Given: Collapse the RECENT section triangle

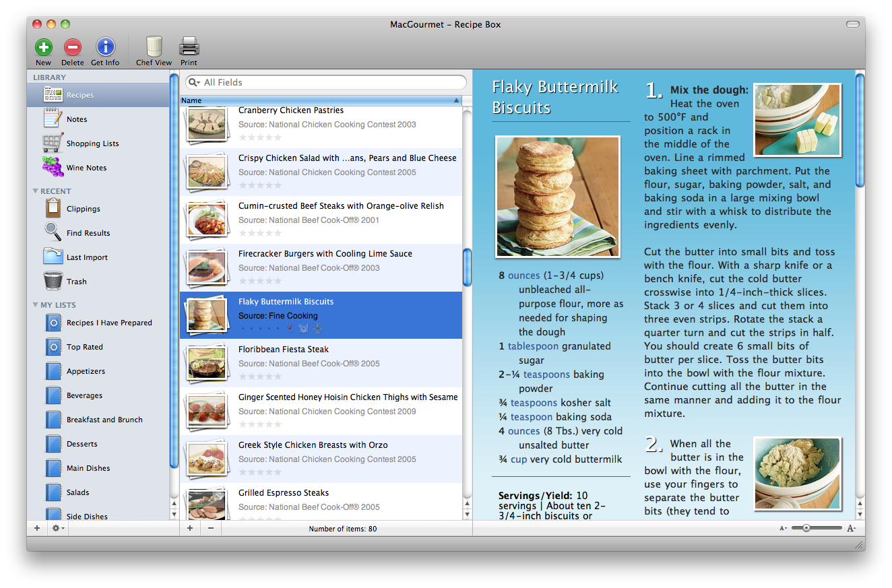Looking at the screenshot, I should [x=35, y=191].
